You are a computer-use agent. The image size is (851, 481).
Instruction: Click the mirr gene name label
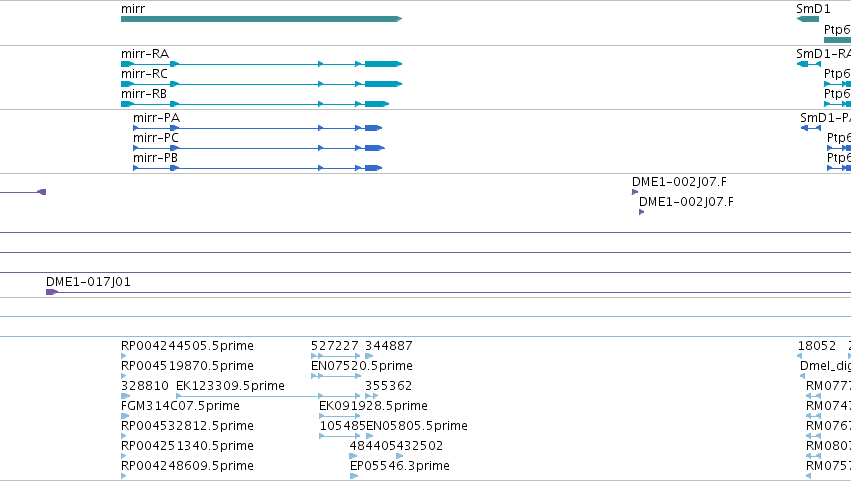pyautogui.click(x=133, y=9)
